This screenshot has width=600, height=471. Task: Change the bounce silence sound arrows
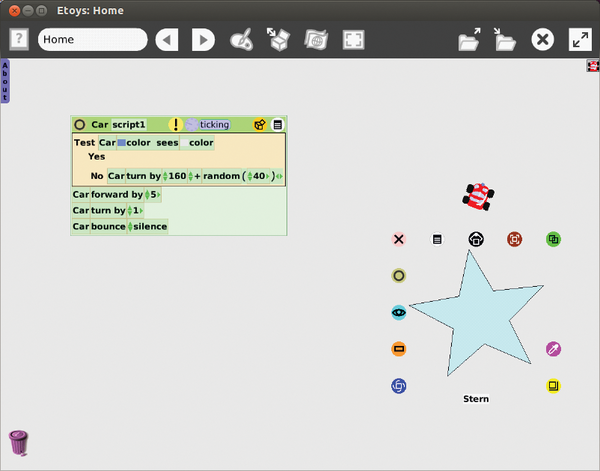(130, 227)
